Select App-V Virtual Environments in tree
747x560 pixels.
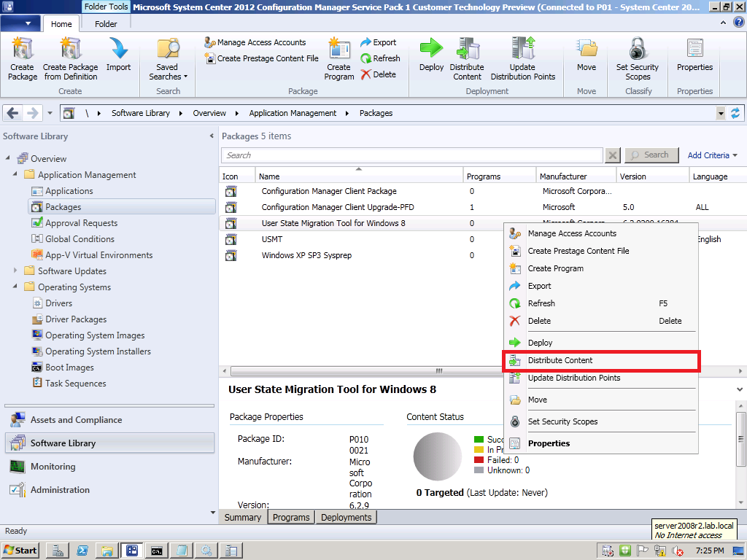(x=99, y=255)
